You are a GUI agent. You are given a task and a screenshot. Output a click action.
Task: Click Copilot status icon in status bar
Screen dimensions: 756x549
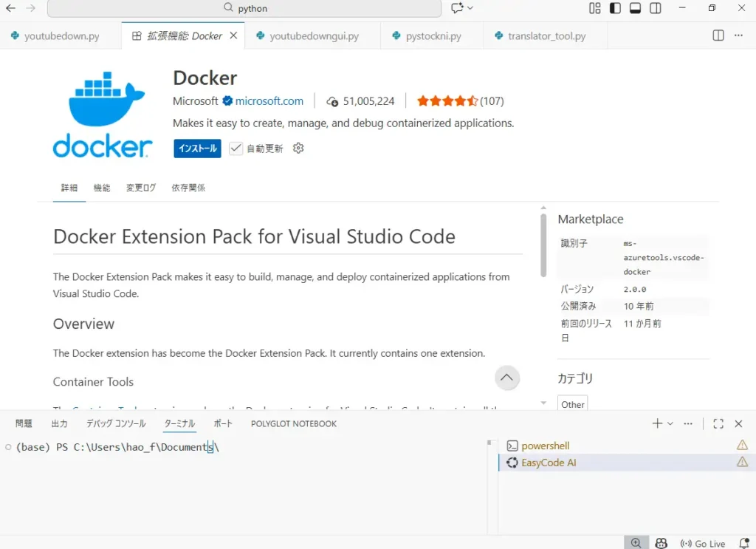(661, 543)
